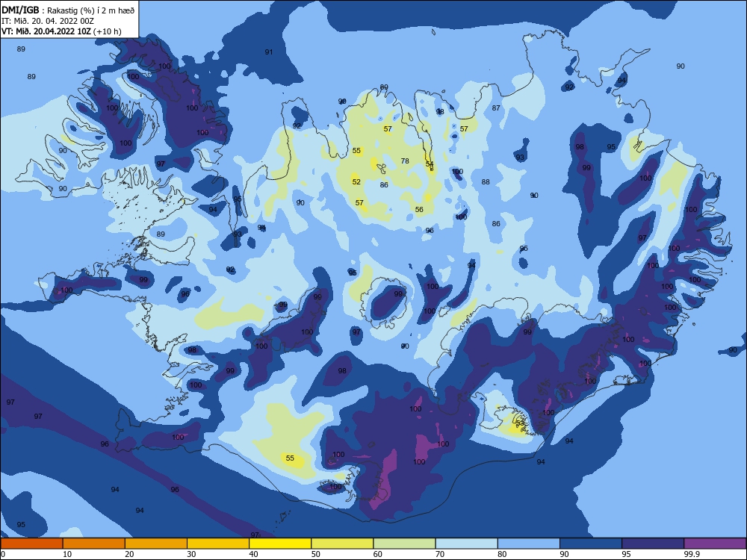
Task: Click the '40' legend tick label
Action: (x=253, y=554)
